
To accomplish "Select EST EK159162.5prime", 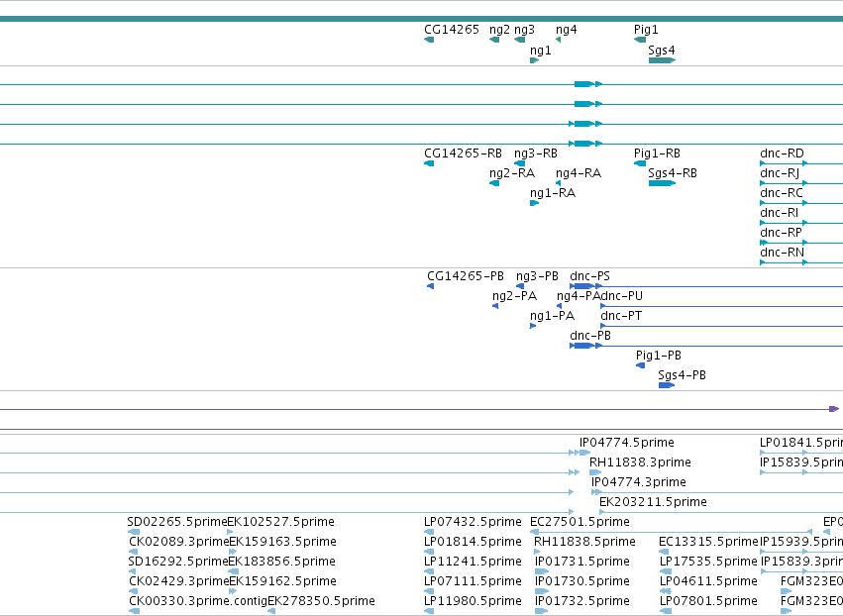I will pyautogui.click(x=282, y=582).
